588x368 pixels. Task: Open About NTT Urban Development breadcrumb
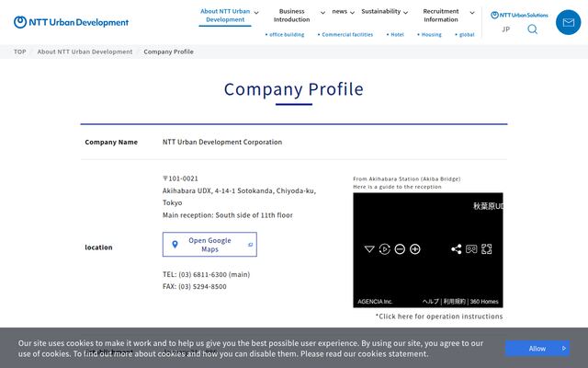coord(85,52)
